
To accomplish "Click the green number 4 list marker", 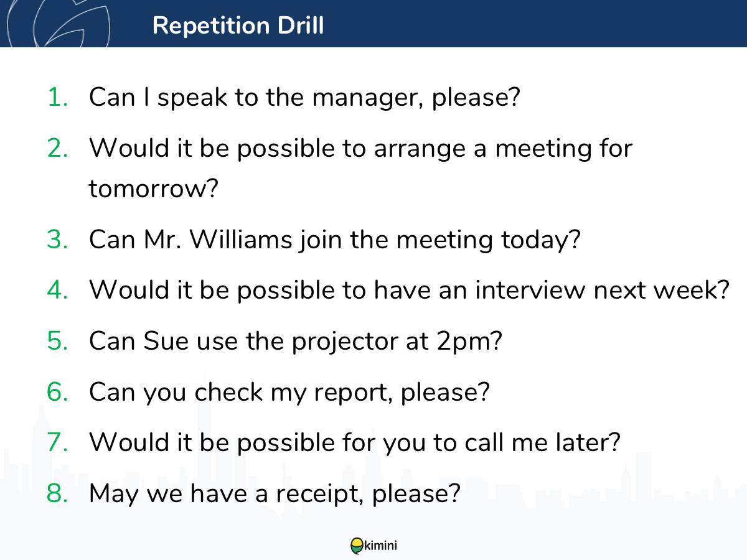I will coord(58,291).
